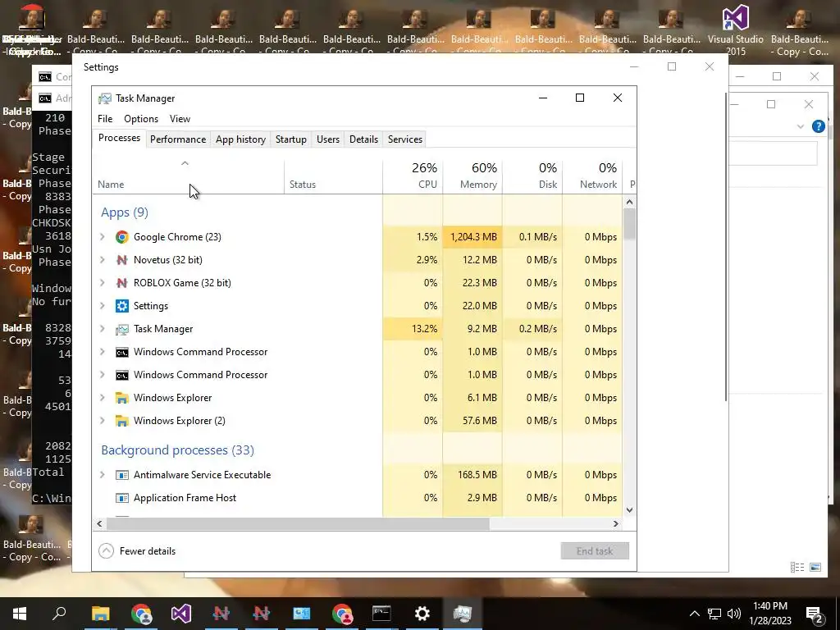
Task: Switch to the Services tab
Action: pyautogui.click(x=405, y=139)
